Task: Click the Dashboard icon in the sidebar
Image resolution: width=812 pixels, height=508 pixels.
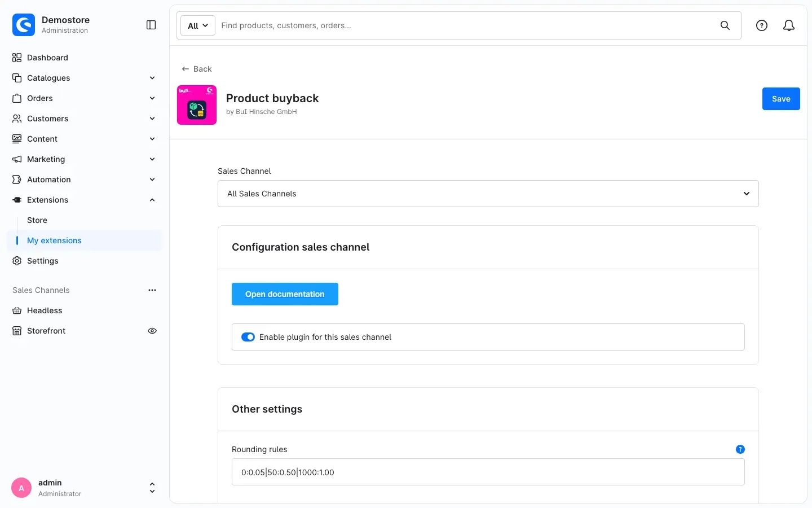Action: (x=17, y=58)
